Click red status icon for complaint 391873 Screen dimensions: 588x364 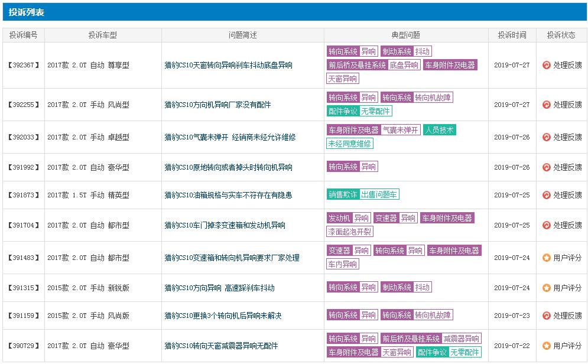click(547, 195)
